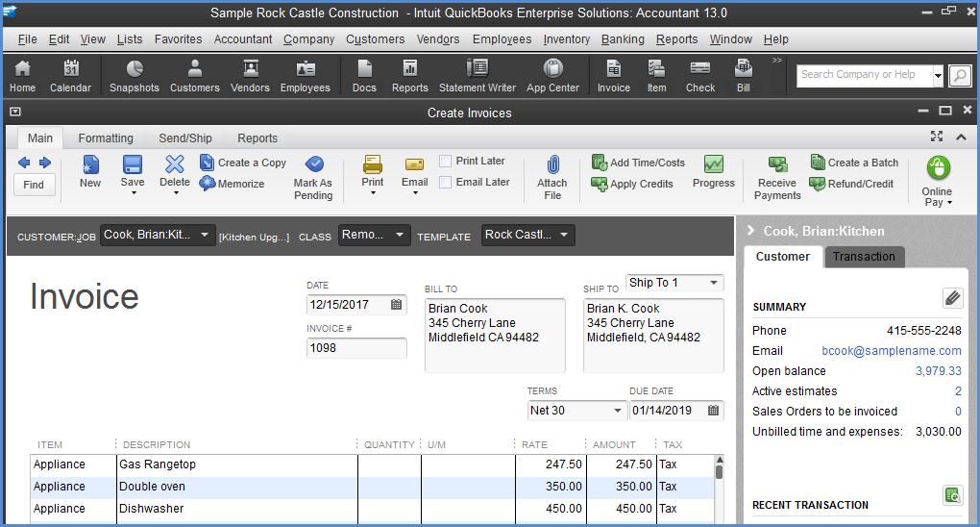The width and height of the screenshot is (980, 527).
Task: Open the Home icon in the toolbar
Action: tap(22, 76)
